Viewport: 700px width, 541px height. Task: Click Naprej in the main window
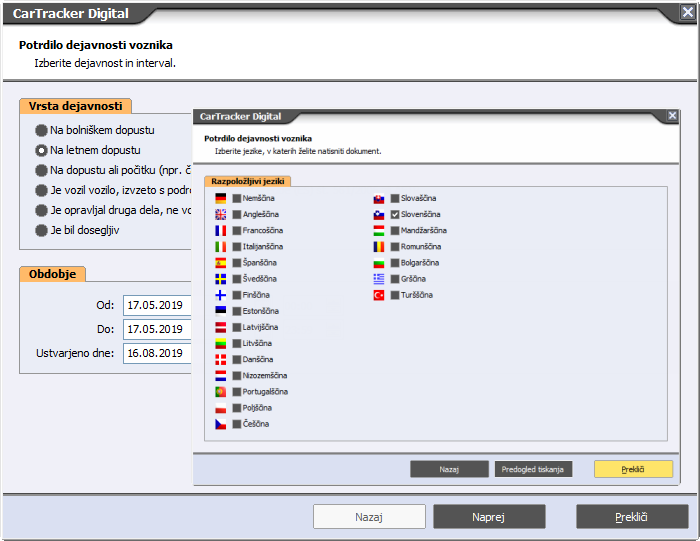[489, 517]
